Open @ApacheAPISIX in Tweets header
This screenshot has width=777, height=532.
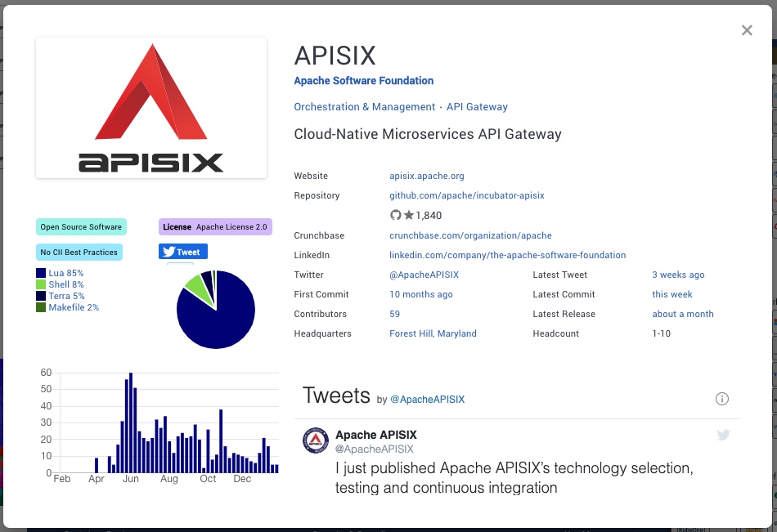pyautogui.click(x=428, y=400)
